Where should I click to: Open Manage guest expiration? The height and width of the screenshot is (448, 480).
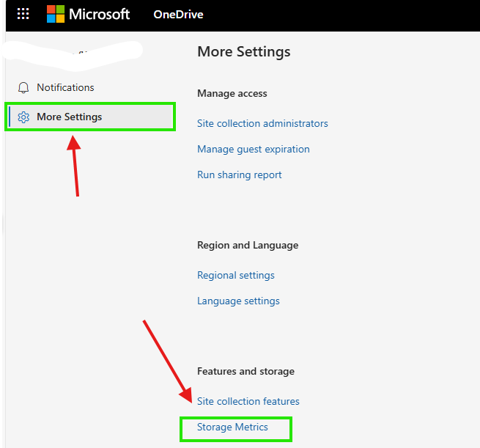point(253,149)
